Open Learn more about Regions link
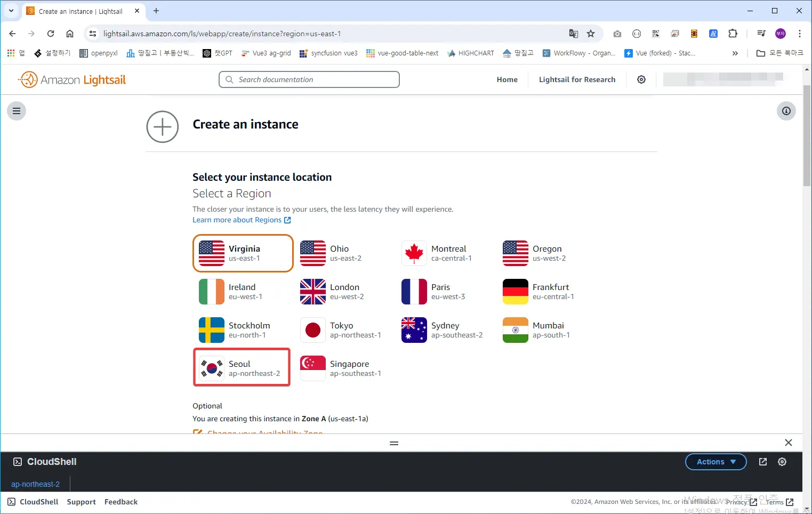 pos(242,220)
